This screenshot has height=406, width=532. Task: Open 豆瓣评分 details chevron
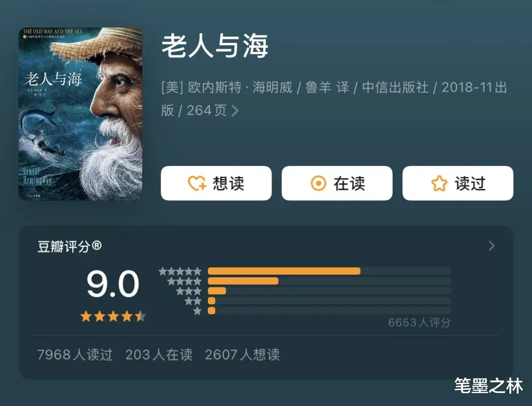491,246
